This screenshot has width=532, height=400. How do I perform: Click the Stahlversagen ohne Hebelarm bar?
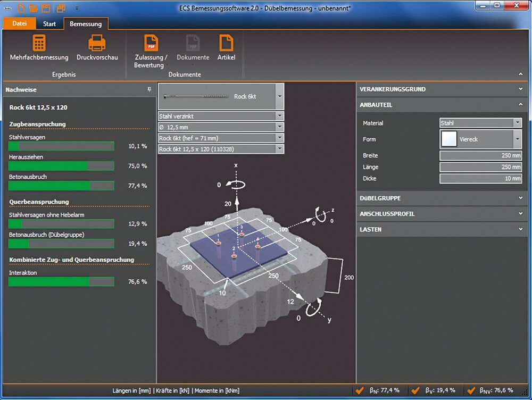(61, 224)
